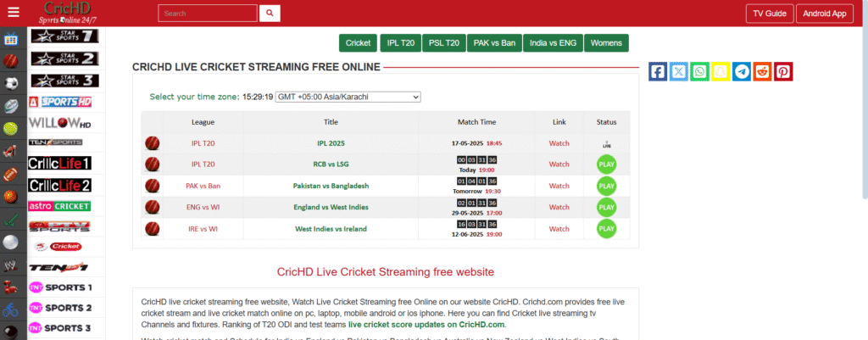Open the Star Sports 2 channel
This screenshot has width=868, height=340.
pyautogui.click(x=64, y=59)
